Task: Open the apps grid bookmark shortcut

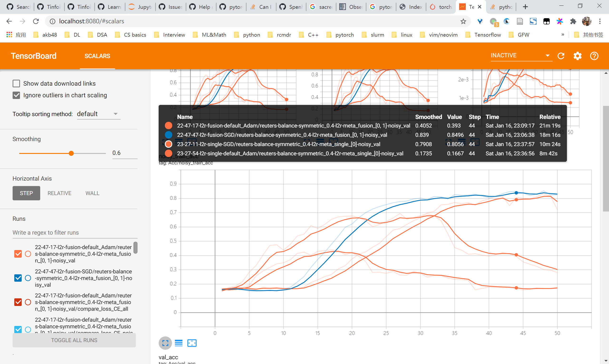Action: point(9,34)
